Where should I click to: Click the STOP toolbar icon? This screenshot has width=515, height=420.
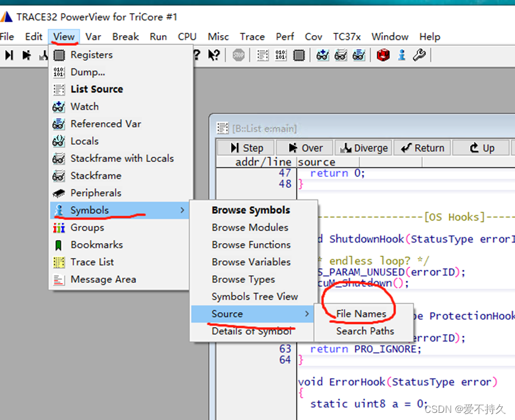(239, 55)
